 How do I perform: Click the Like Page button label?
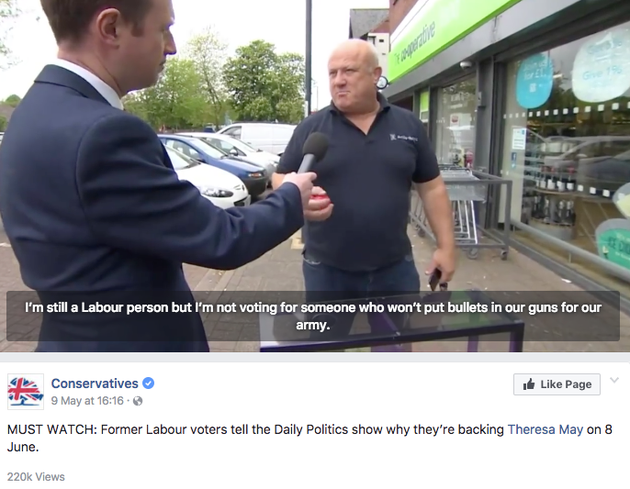coord(566,385)
